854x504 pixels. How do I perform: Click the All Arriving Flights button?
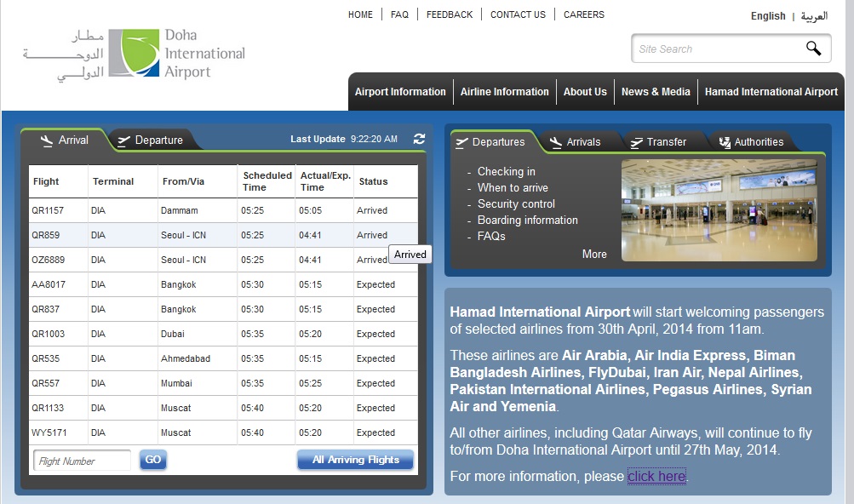coord(356,460)
